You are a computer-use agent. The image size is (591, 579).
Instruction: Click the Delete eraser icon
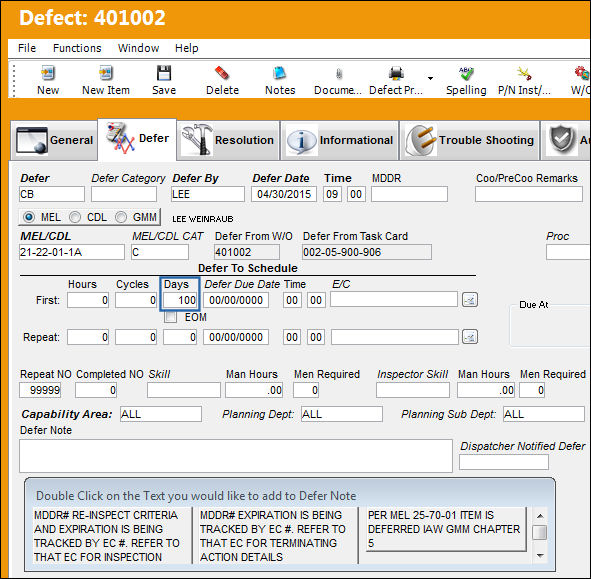pos(222,73)
